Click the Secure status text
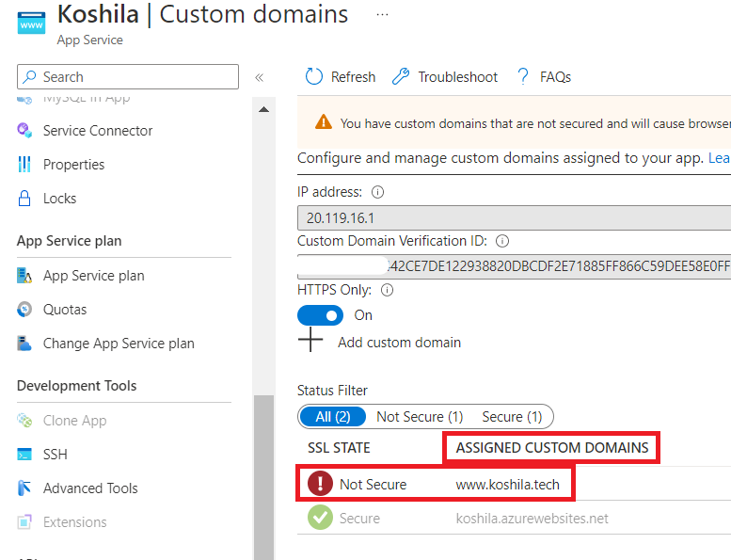 tap(359, 519)
